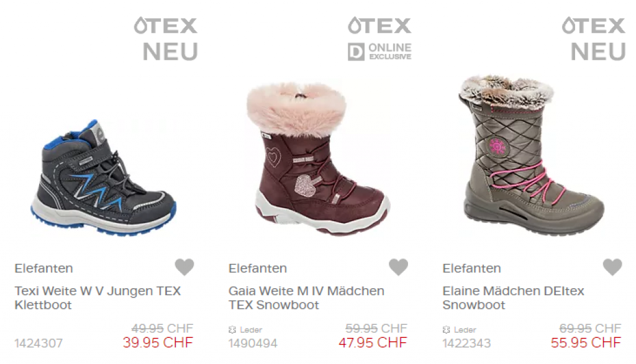Toggle wishlist heart for Elaine Mädchen Snowboot
The height and width of the screenshot is (364, 636).
(612, 267)
